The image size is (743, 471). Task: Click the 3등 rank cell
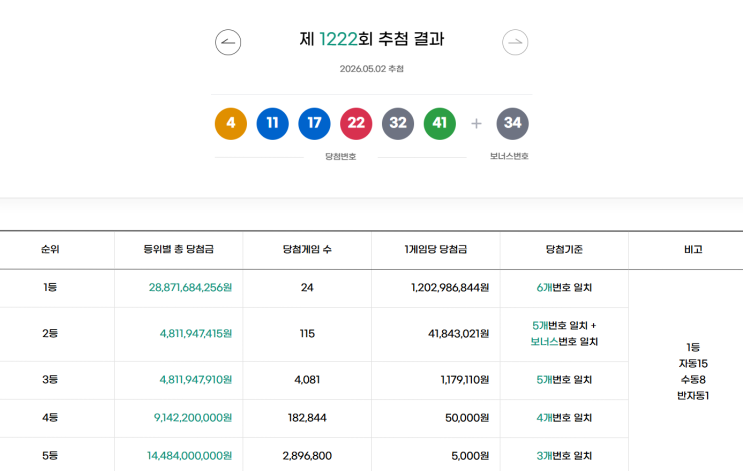pos(50,380)
